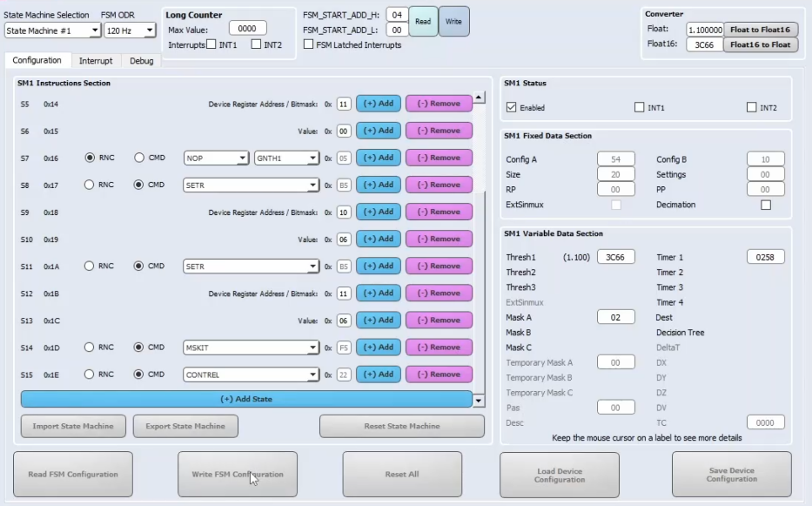Click the Add State bar

(x=246, y=399)
